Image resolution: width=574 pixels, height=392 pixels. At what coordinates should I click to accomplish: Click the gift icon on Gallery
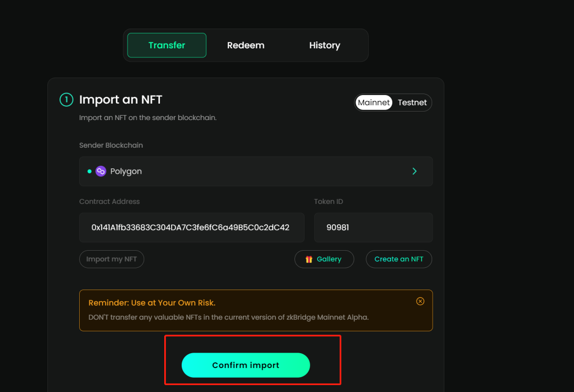pos(309,259)
